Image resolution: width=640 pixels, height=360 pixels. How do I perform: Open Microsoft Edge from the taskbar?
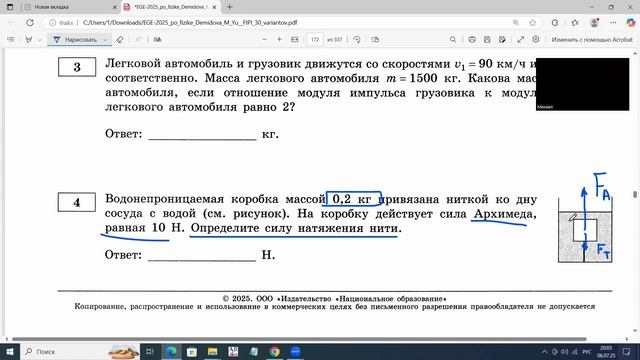tap(171, 351)
